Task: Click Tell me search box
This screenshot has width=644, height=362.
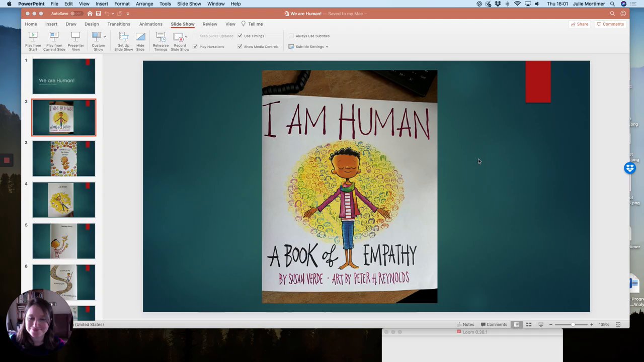Action: tap(252, 24)
